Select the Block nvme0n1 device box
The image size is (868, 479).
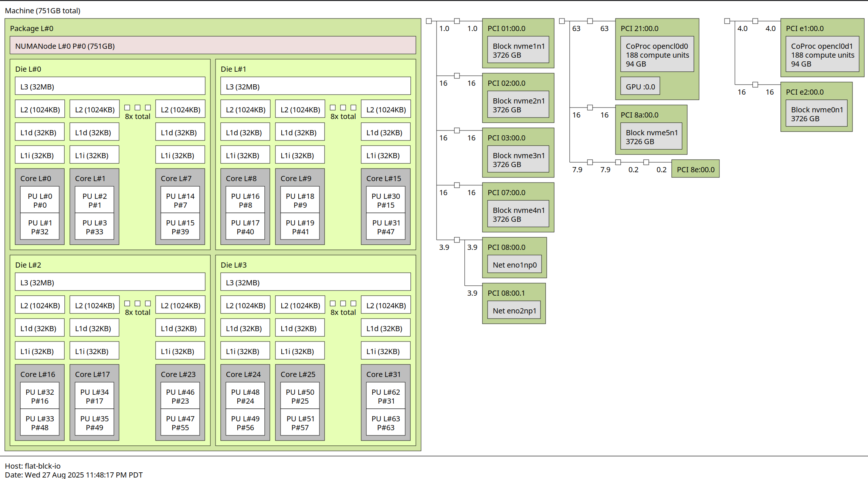coord(816,114)
